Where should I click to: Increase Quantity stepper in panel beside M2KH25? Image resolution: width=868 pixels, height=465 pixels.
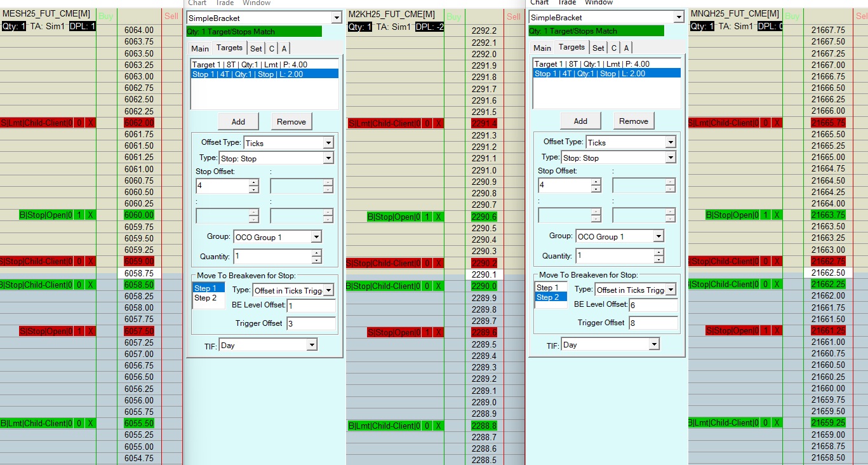tap(317, 253)
